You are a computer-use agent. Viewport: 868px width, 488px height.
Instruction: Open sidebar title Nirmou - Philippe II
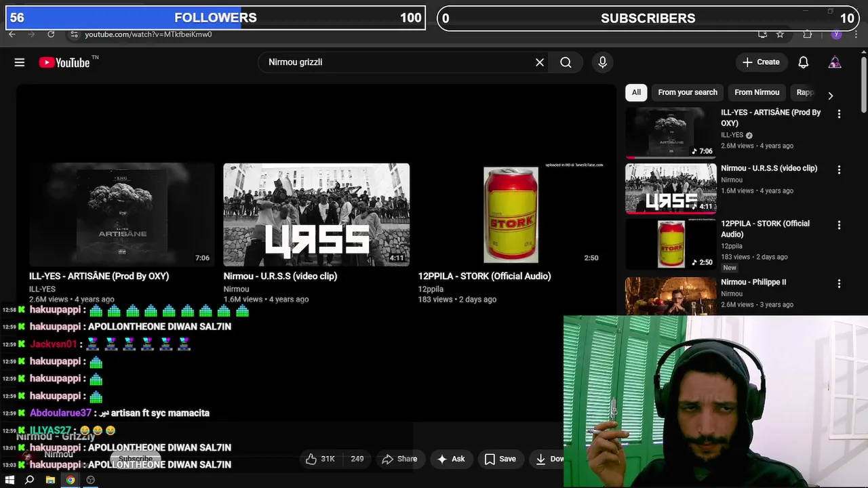coord(753,282)
